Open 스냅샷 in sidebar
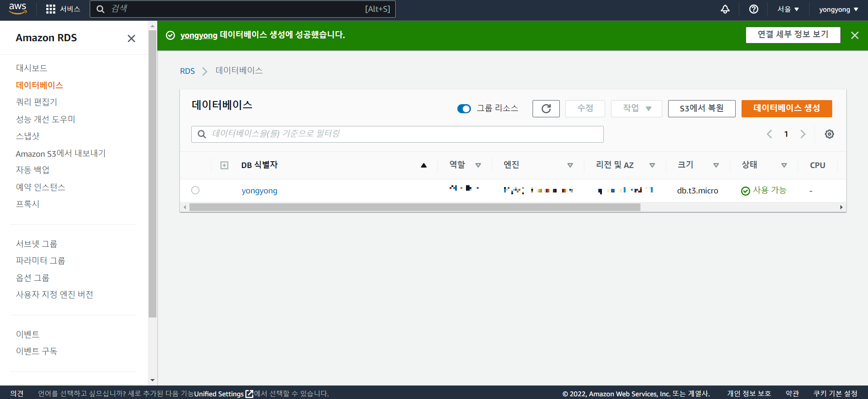Screen dimensions: 868x399 click(28, 136)
